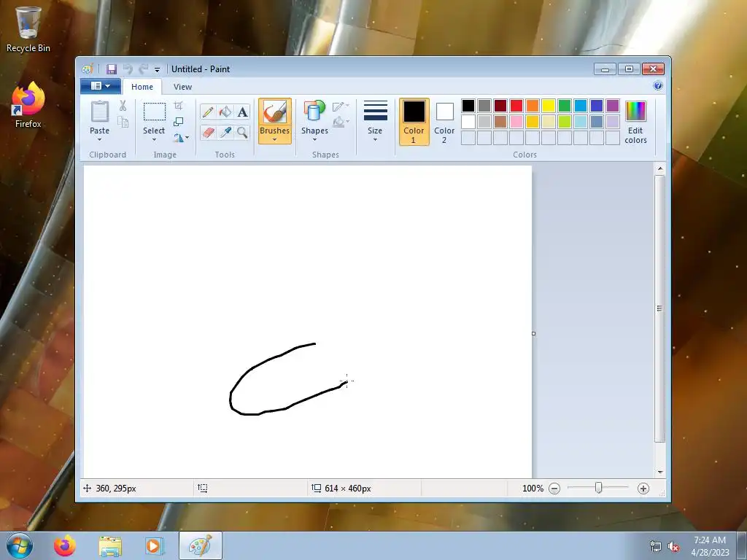
Task: Toggle Color 2 as active color
Action: [x=444, y=122]
